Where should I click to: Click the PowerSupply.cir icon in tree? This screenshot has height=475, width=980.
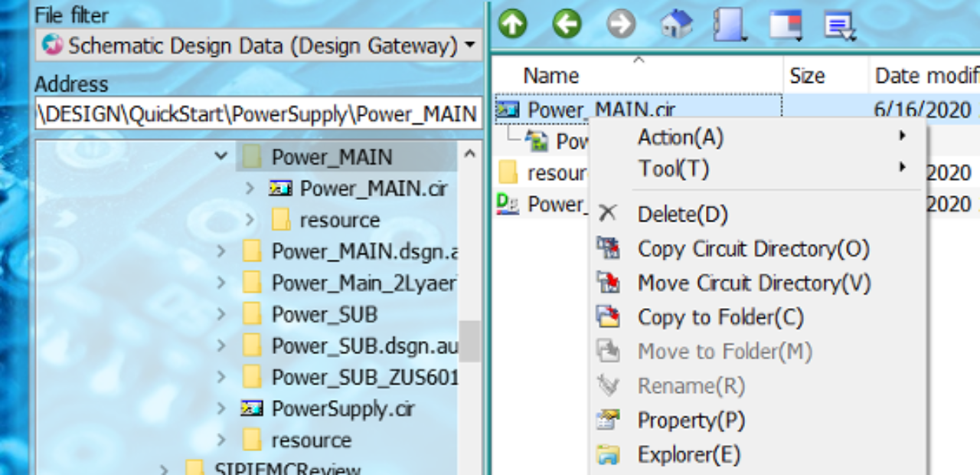click(252, 408)
